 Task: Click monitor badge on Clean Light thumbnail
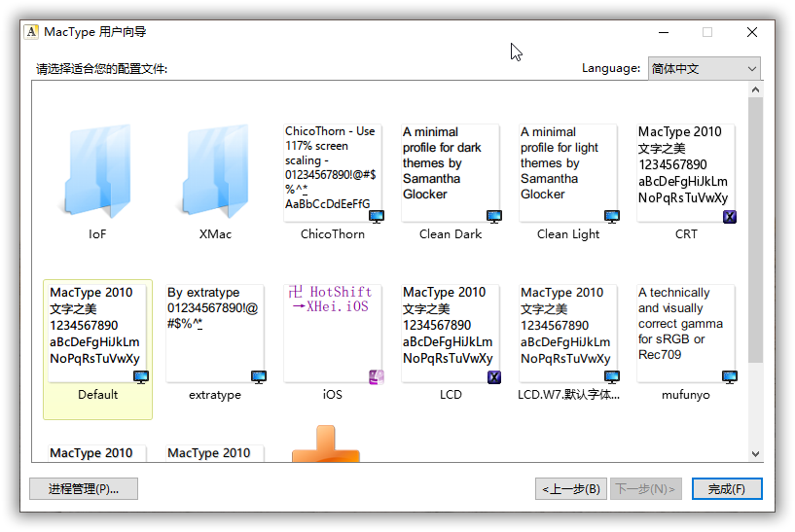(x=611, y=217)
